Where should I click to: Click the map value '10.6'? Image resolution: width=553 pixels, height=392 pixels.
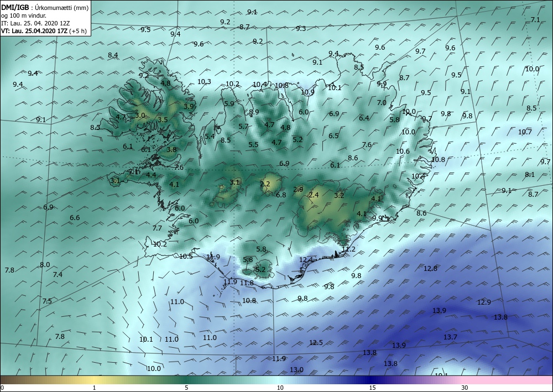[x=403, y=151]
